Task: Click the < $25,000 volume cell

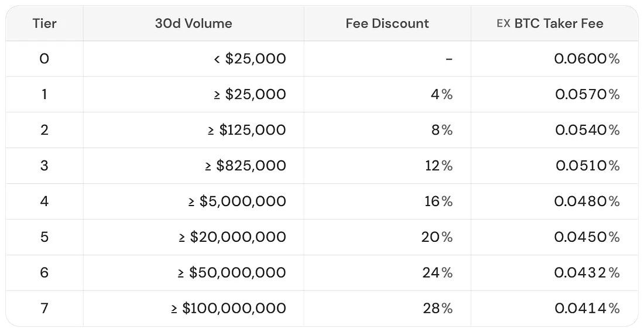Action: pos(249,59)
